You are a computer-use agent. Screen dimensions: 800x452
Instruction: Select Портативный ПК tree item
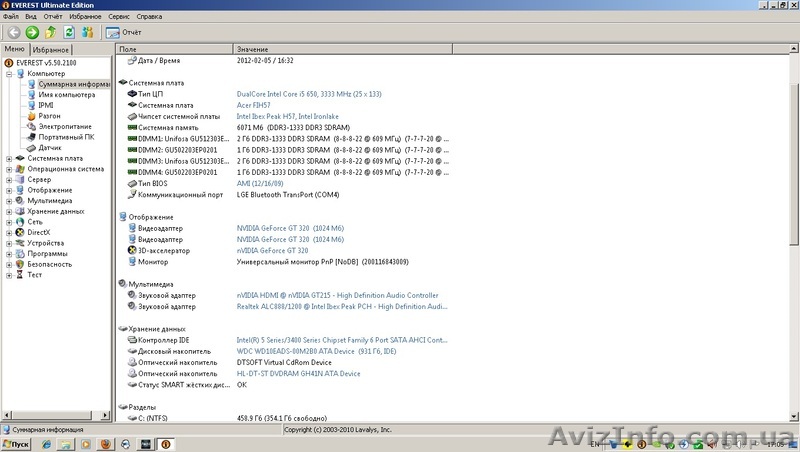click(66, 137)
